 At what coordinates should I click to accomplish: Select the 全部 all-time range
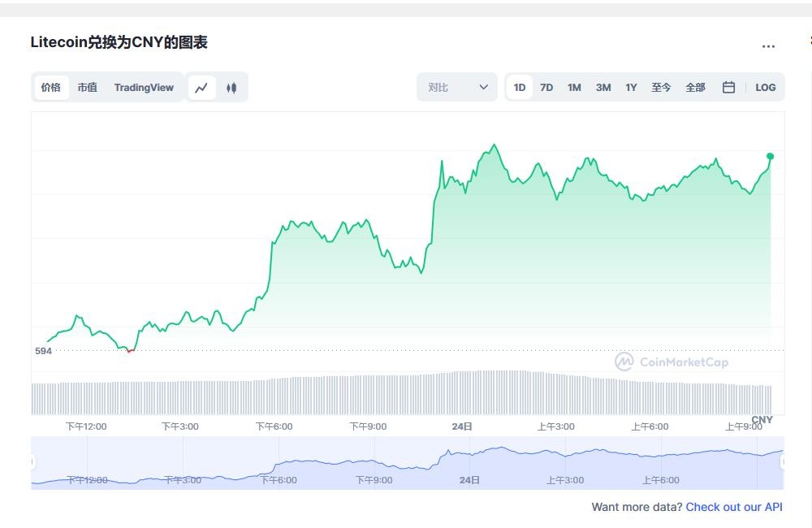[695, 88]
